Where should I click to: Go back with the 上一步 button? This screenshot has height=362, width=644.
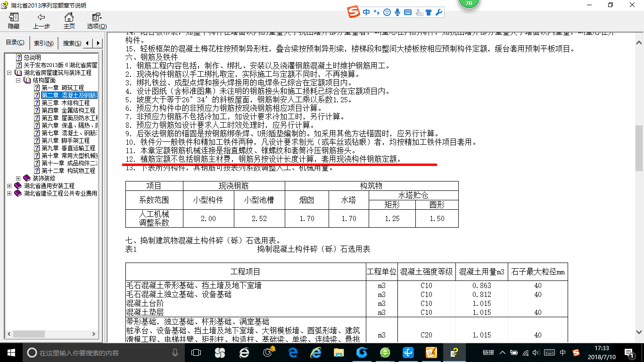[41, 21]
